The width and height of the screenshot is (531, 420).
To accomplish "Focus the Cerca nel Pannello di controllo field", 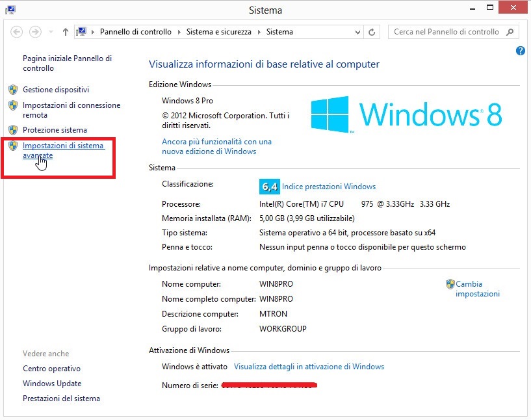I will (x=453, y=32).
